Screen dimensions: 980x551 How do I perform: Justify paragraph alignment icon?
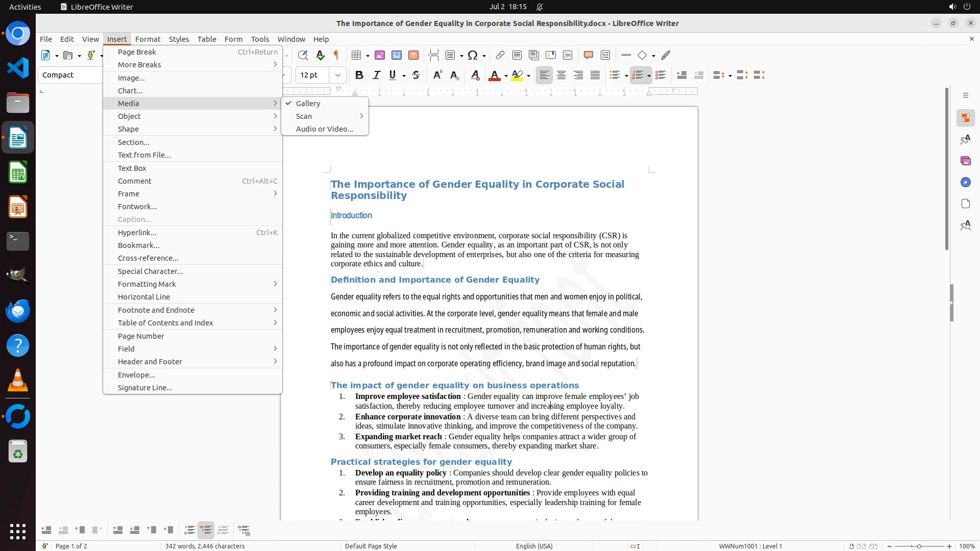[595, 76]
